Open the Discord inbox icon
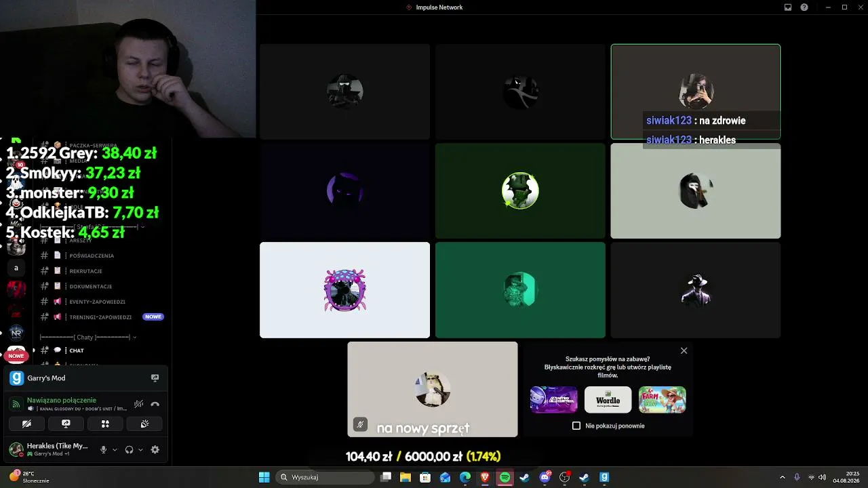Screen dimensions: 868x488 click(788, 7)
